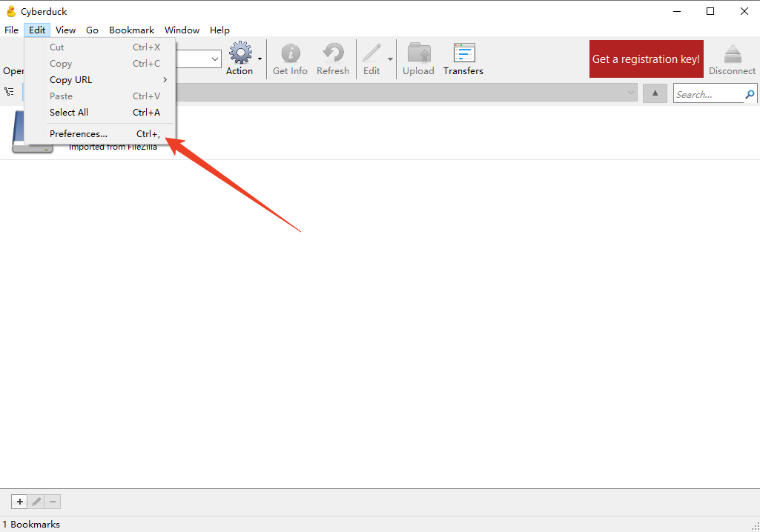Open the Bookmark menu
The image size is (760, 532).
point(131,30)
